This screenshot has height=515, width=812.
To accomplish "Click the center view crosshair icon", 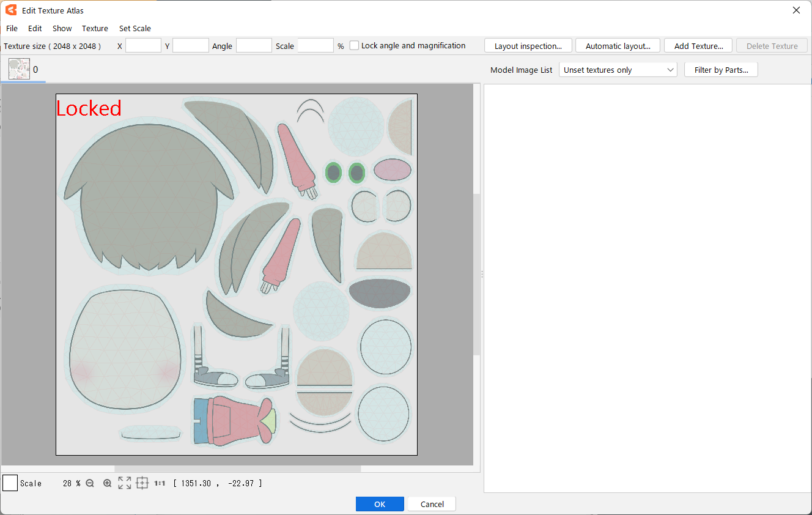I will tap(142, 483).
